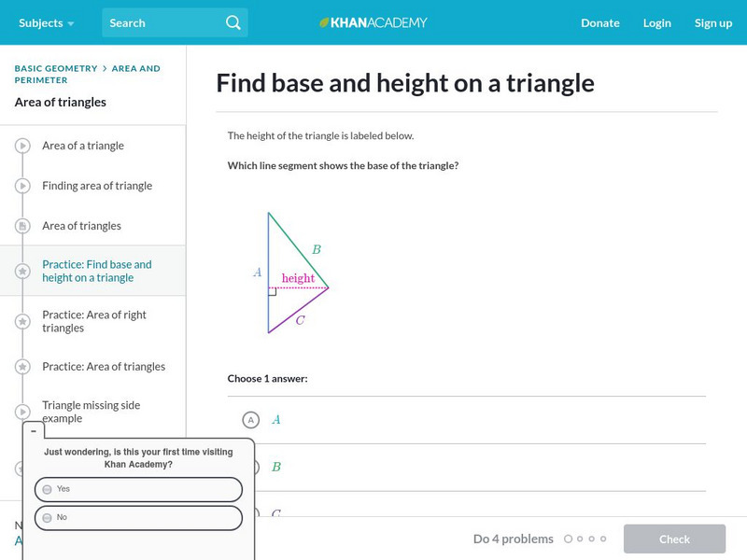Minimize the survey popup with the dash
Screen dimensions: 747x560
tap(34, 431)
